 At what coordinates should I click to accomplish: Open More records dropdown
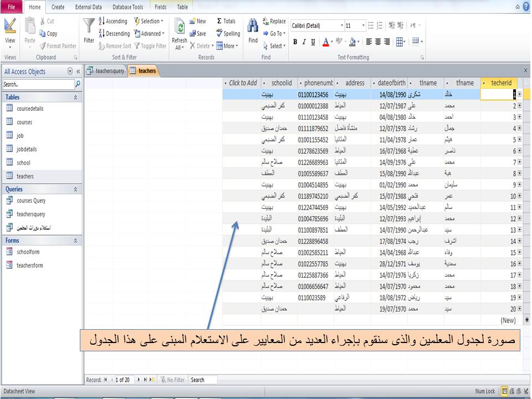coord(227,46)
